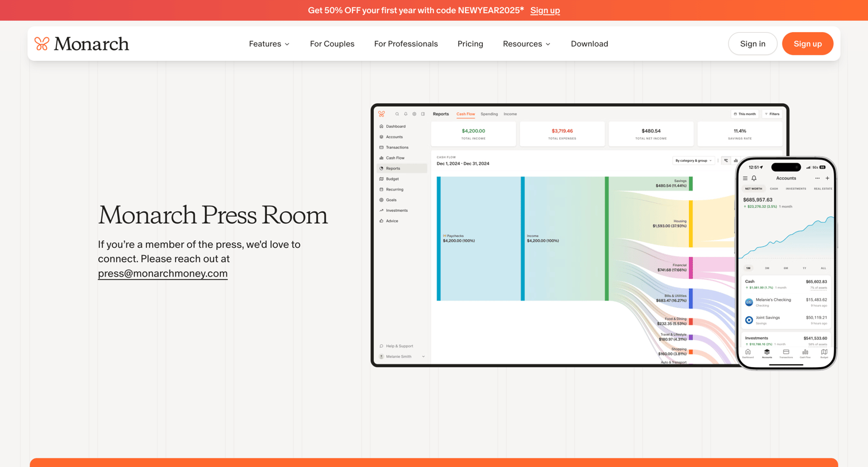
Task: Select the CASH tab on the phone
Action: click(x=774, y=189)
